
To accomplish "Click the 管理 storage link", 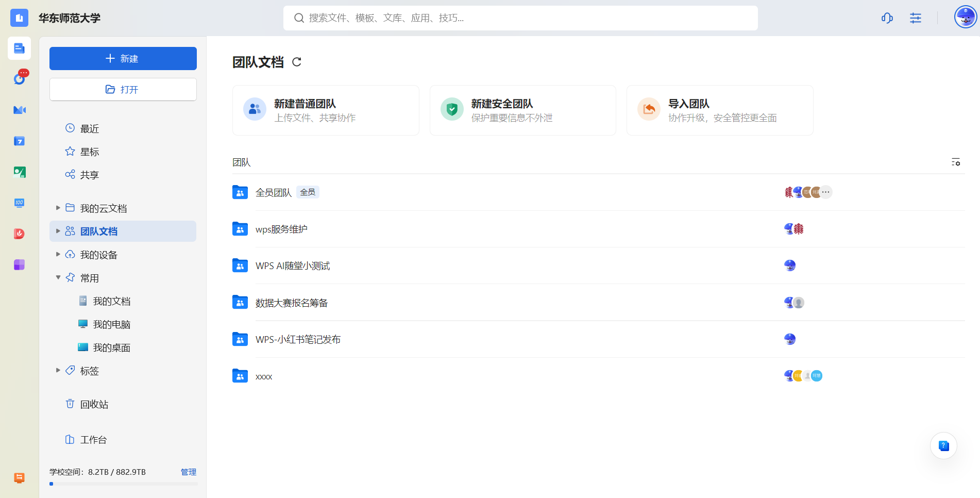I will point(189,472).
